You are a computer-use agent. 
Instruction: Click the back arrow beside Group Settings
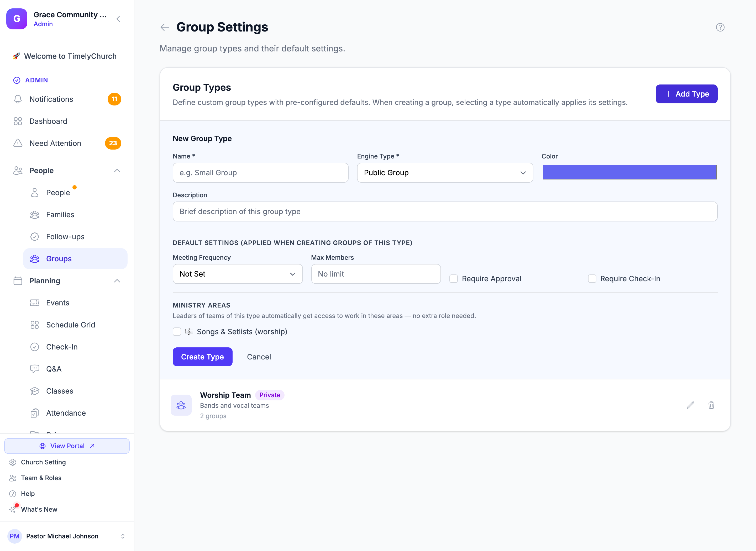165,27
